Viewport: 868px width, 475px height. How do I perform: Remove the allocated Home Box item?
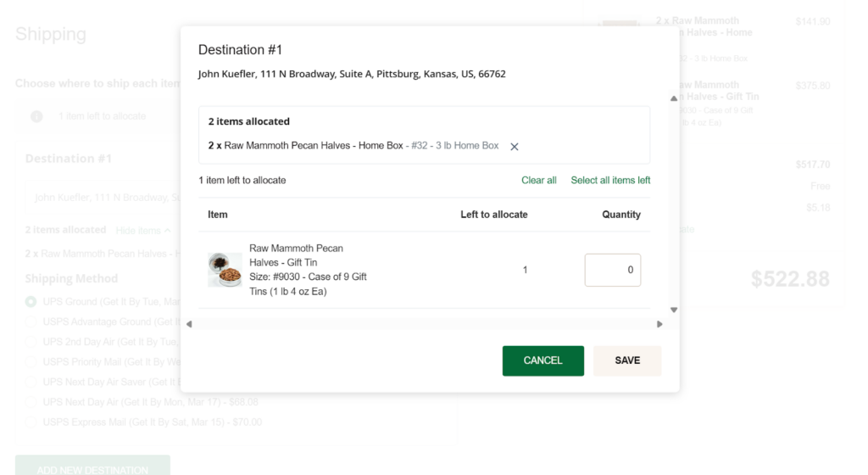pos(515,147)
